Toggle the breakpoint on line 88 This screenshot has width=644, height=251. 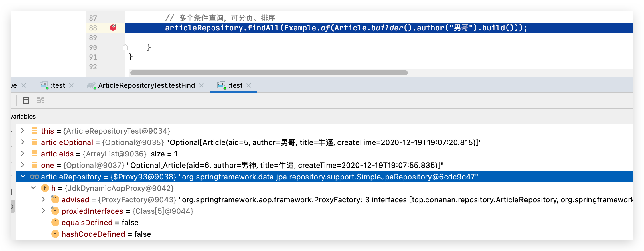tap(113, 28)
